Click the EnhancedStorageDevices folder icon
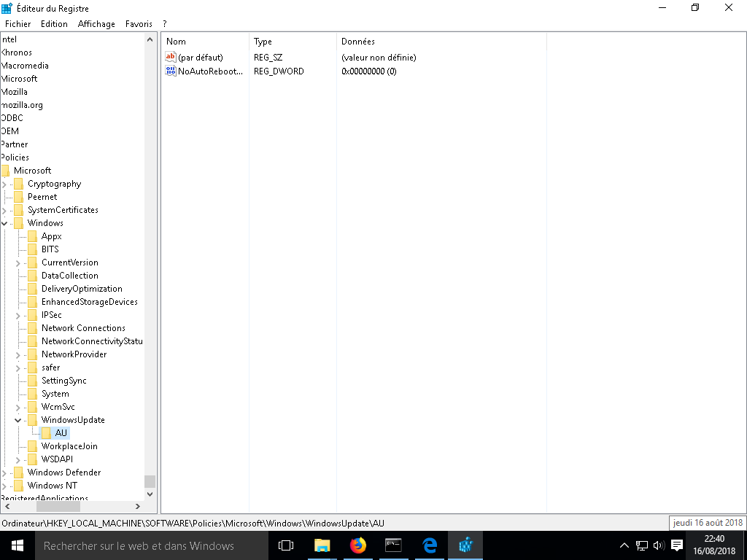This screenshot has height=560, width=747. click(x=32, y=301)
